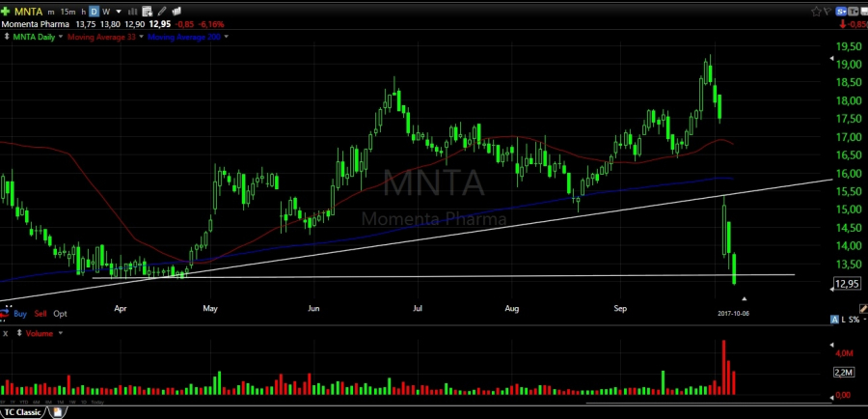The image size is (868, 419).
Task: Switch to the 1-minute 'm' timeframe
Action: 51,12
